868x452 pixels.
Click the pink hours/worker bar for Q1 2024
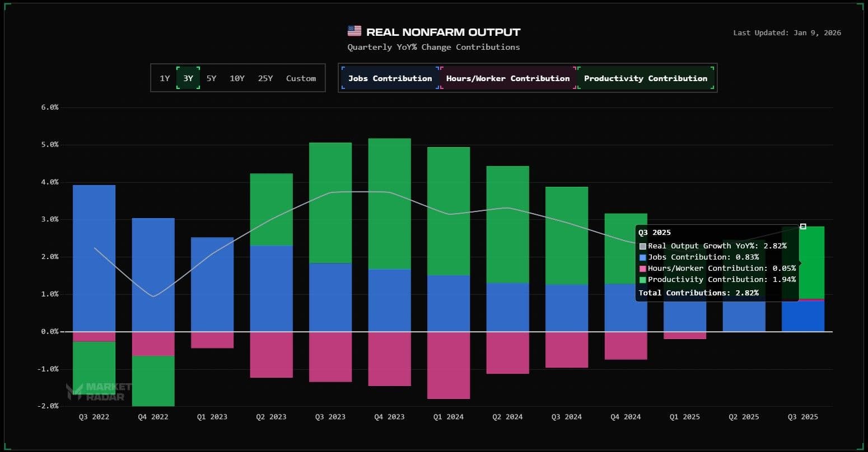[449, 365]
